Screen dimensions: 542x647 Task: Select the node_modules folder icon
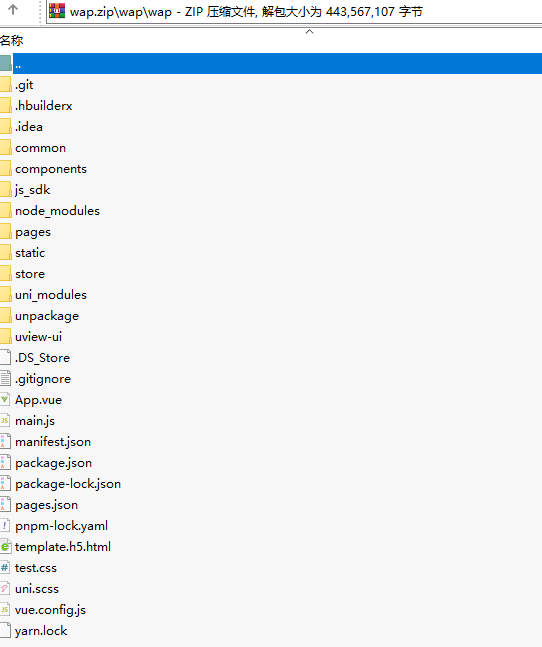5,211
